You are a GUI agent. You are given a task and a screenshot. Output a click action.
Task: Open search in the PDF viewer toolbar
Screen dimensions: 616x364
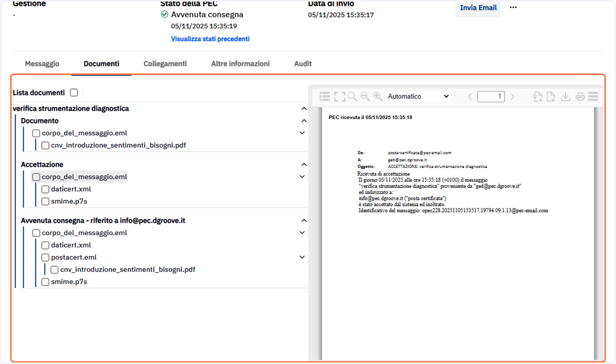[352, 97]
